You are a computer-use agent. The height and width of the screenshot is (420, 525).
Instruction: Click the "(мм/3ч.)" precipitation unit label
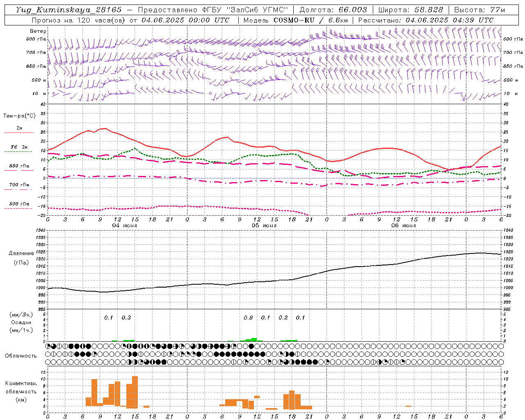[x=21, y=315]
